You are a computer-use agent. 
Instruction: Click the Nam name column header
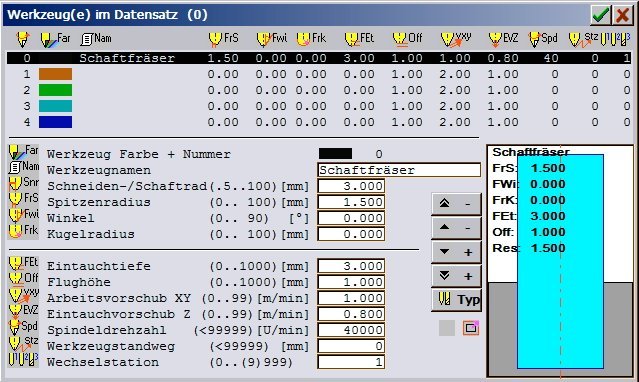coord(96,39)
